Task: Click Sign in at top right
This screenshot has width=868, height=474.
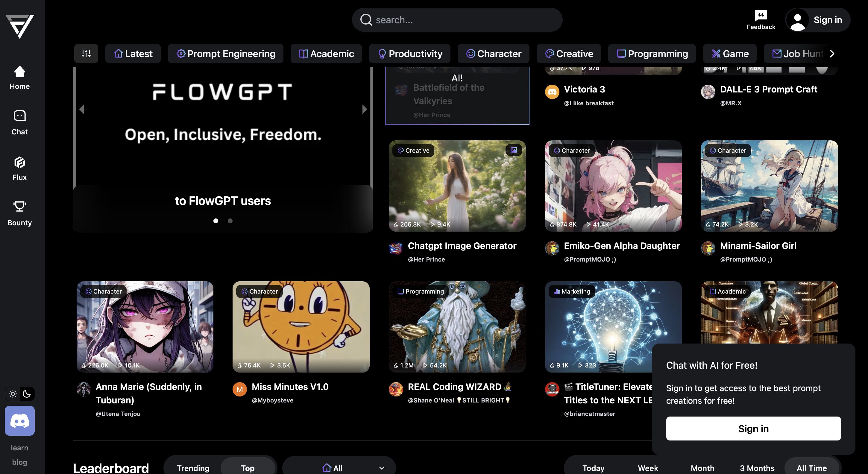Action: pos(828,20)
